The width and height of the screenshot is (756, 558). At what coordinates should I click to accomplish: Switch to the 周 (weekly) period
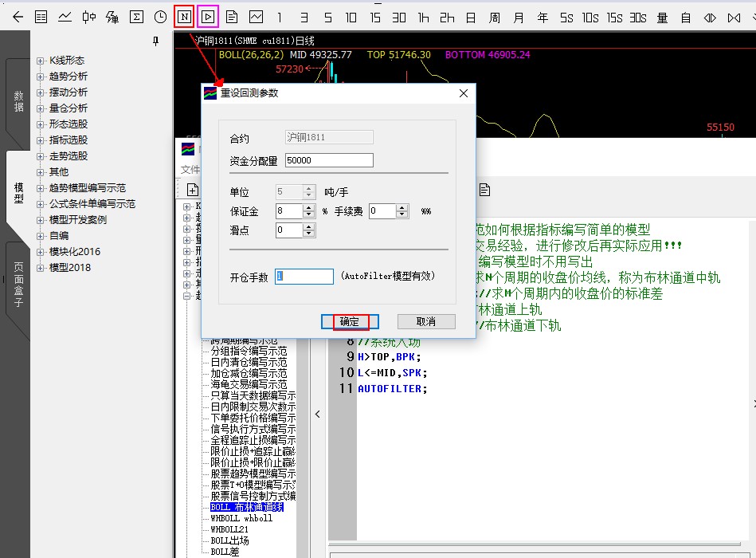pos(495,16)
